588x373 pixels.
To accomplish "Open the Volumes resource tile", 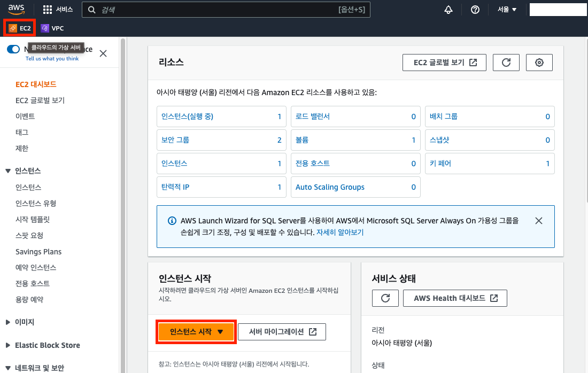I will click(x=355, y=140).
